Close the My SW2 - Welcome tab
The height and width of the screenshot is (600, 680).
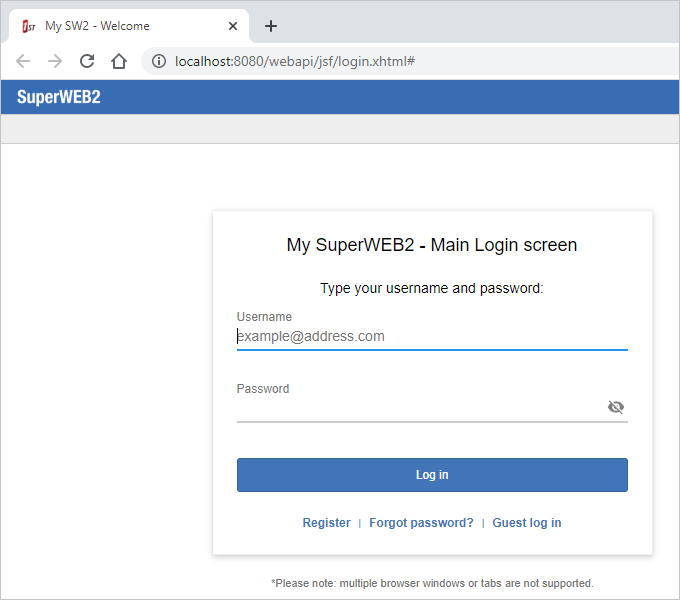[233, 26]
